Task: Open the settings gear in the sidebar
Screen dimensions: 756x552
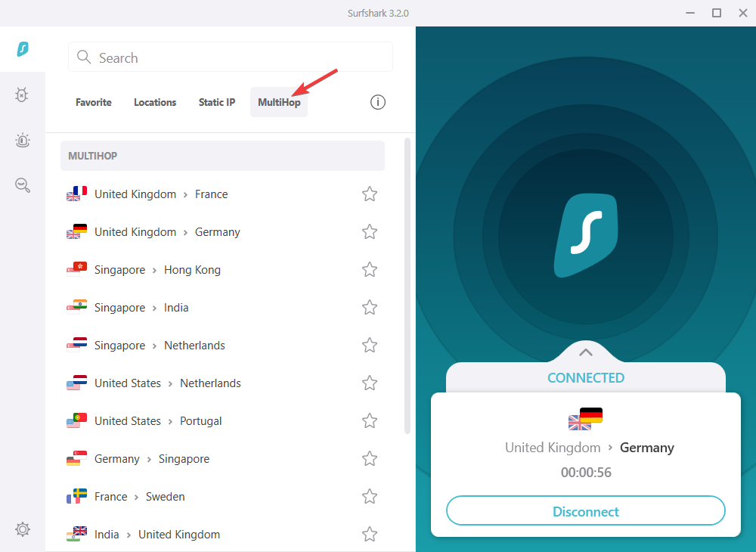Action: (22, 529)
